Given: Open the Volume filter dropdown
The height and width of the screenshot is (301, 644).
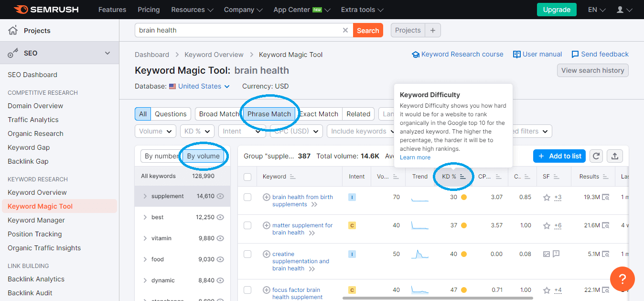Looking at the screenshot, I should [x=155, y=131].
